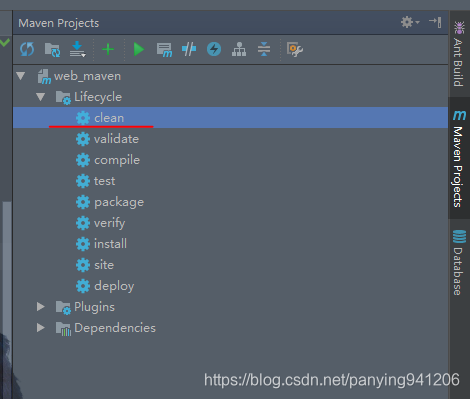Hide the Maven Projects panel
This screenshot has height=399, width=470.
tap(435, 22)
